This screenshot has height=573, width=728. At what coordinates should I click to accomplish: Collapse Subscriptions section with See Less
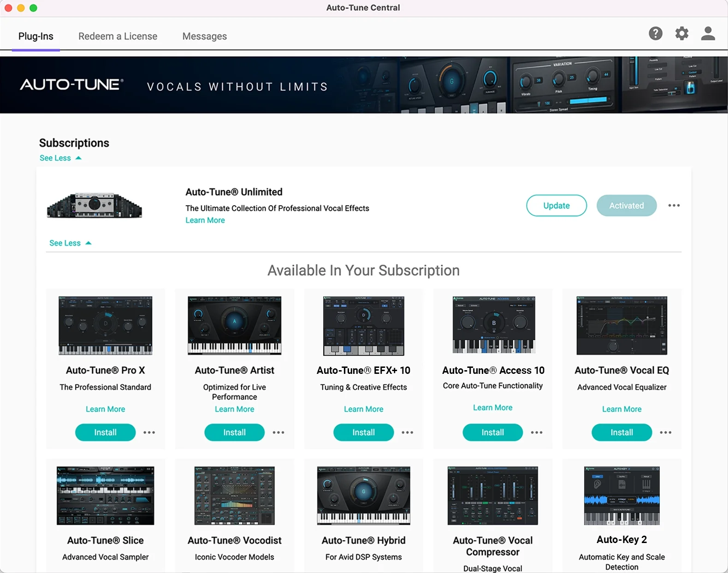coord(60,158)
